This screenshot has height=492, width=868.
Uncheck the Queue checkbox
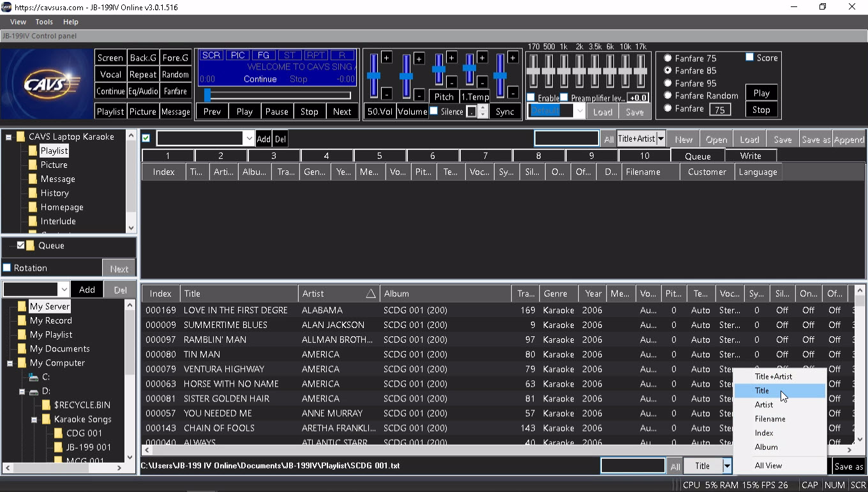point(20,245)
